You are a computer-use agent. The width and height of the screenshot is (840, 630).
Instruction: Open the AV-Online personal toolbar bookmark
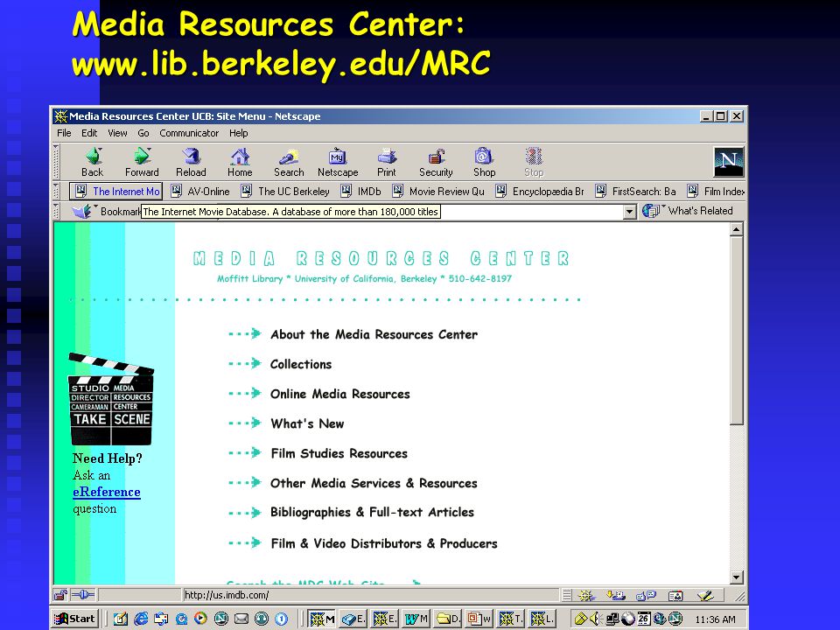click(x=200, y=192)
